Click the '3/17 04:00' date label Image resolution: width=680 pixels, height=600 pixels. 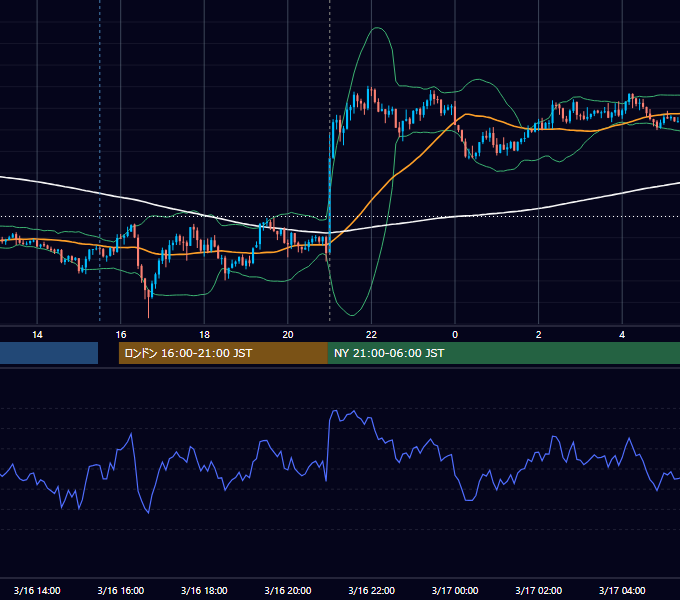622,590
